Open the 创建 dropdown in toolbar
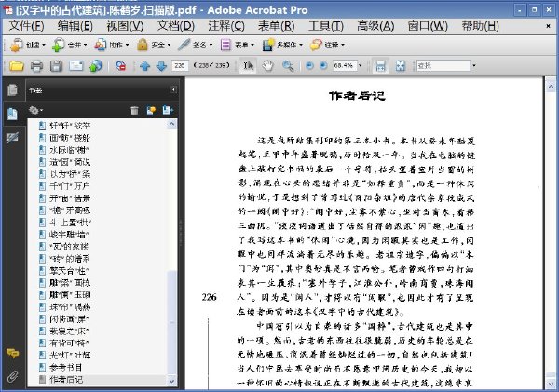This screenshot has width=559, height=392. (x=28, y=45)
